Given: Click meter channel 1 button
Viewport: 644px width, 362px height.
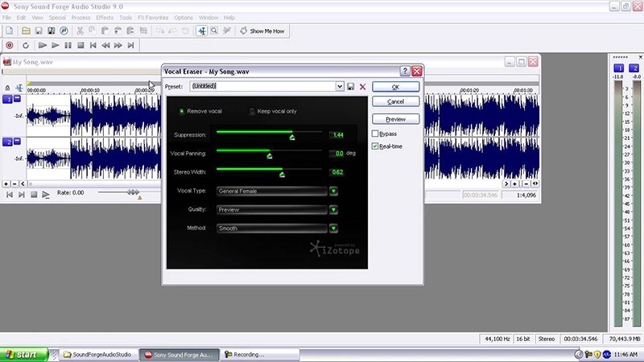Looking at the screenshot, I should coord(618,68).
